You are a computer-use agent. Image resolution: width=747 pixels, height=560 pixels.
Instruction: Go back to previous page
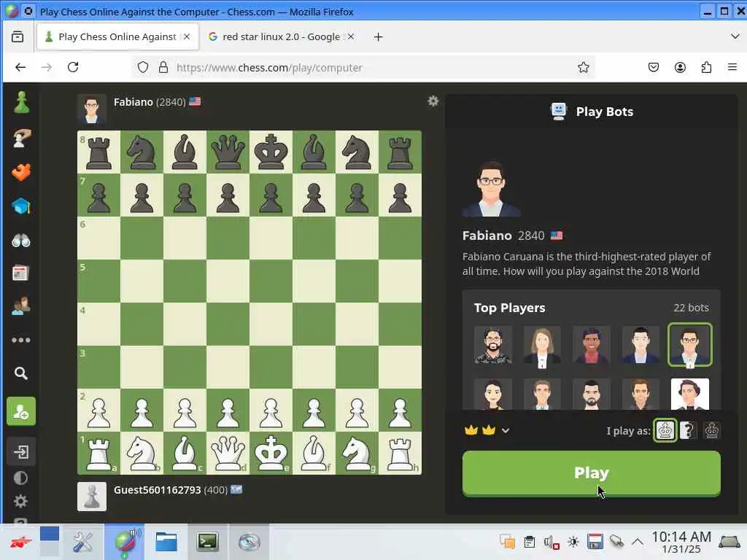click(20, 67)
